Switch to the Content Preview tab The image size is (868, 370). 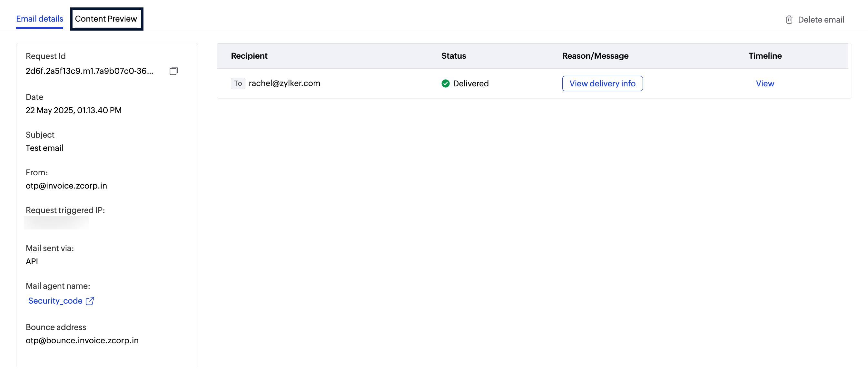tap(106, 19)
